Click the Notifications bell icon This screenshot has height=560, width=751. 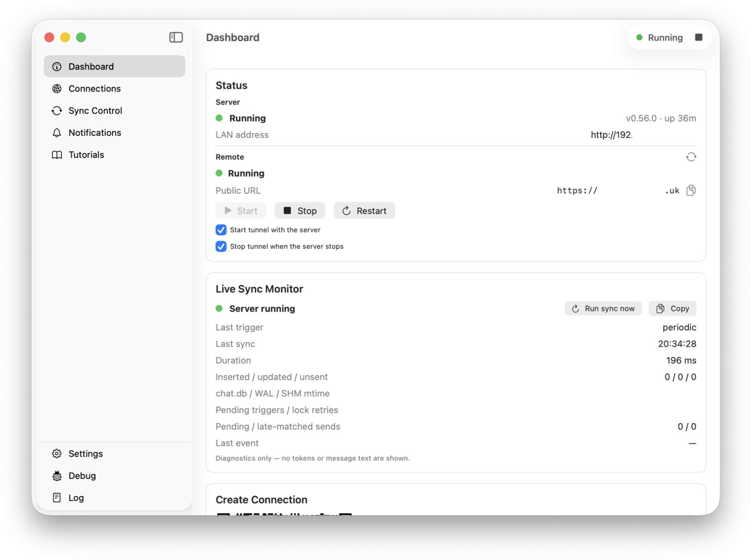[x=57, y=133]
